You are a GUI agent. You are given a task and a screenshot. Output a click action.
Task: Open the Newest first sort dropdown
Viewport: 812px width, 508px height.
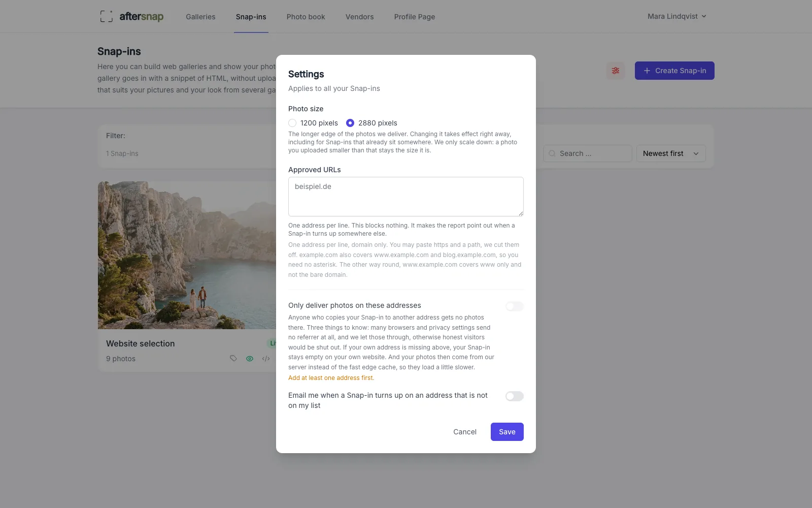pyautogui.click(x=671, y=153)
